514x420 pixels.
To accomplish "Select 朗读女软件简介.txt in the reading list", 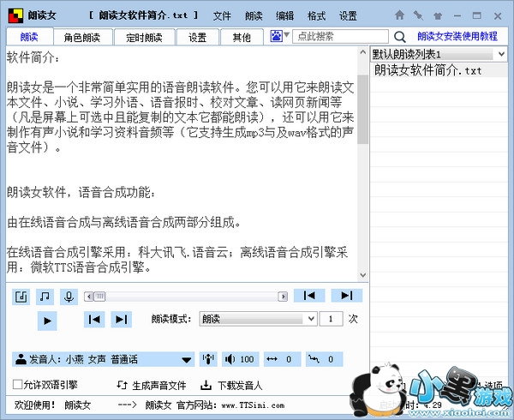I will coord(439,70).
